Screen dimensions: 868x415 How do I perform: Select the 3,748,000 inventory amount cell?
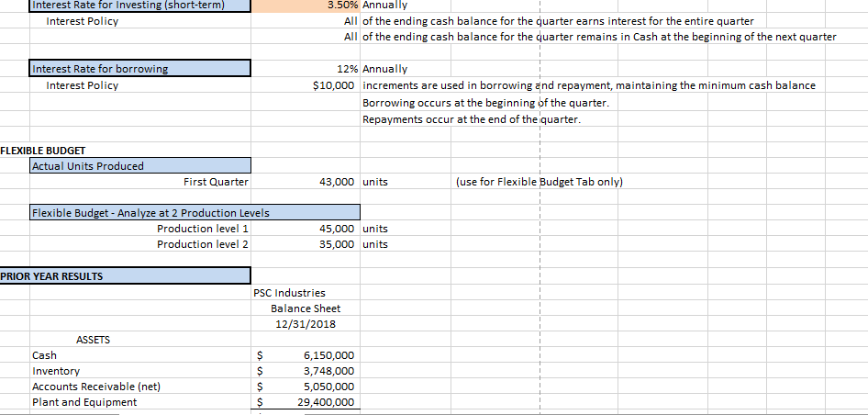tap(306, 371)
